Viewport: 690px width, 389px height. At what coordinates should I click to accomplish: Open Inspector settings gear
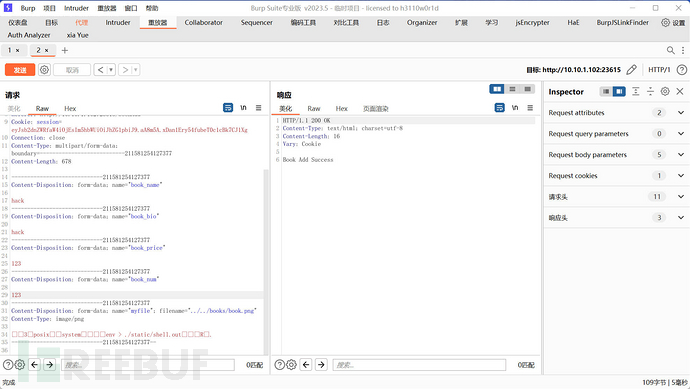(665, 91)
